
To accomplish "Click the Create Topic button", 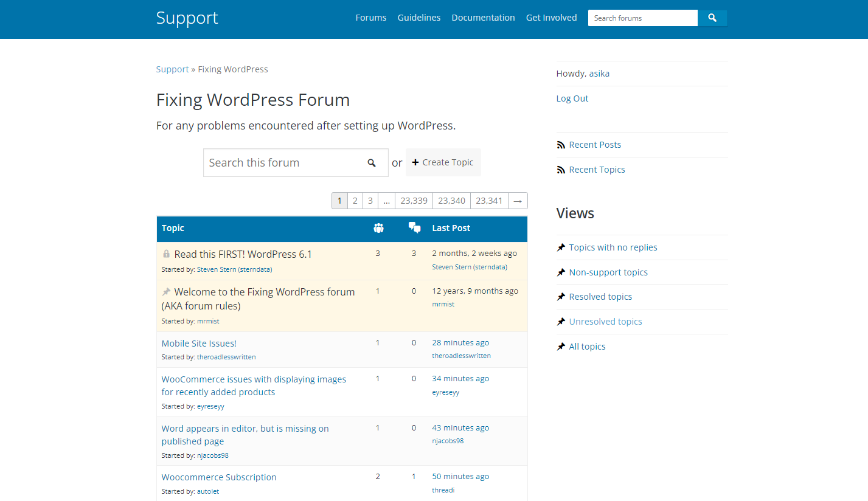I will pos(443,162).
